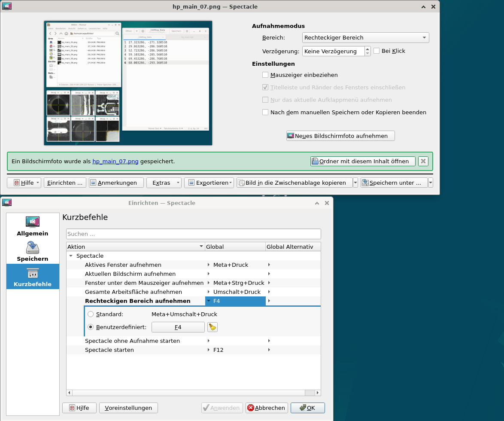Click the Voreinstellungen button
The width and height of the screenshot is (504, 421).
point(128,408)
